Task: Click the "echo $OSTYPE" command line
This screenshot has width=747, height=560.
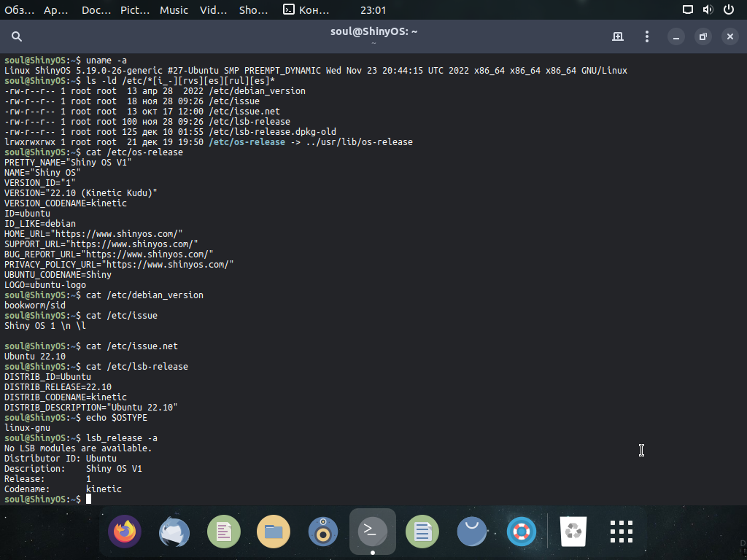Action: pos(76,418)
